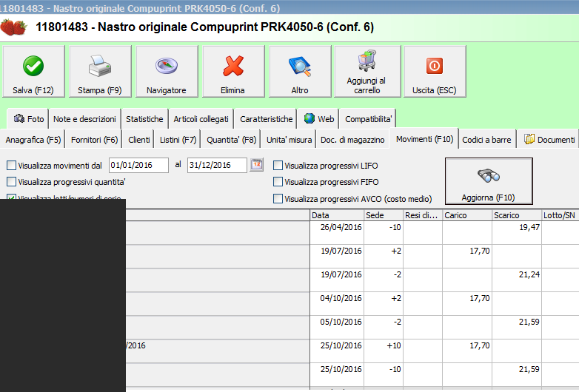Viewport: 579px width, 392px height.
Task: Click the Salva (F12) green checkmark button
Action: (x=33, y=72)
